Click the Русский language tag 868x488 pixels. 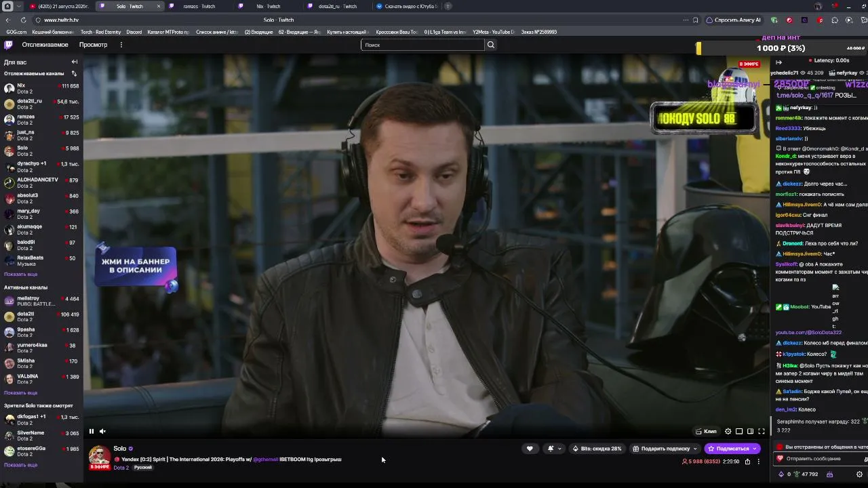point(142,468)
